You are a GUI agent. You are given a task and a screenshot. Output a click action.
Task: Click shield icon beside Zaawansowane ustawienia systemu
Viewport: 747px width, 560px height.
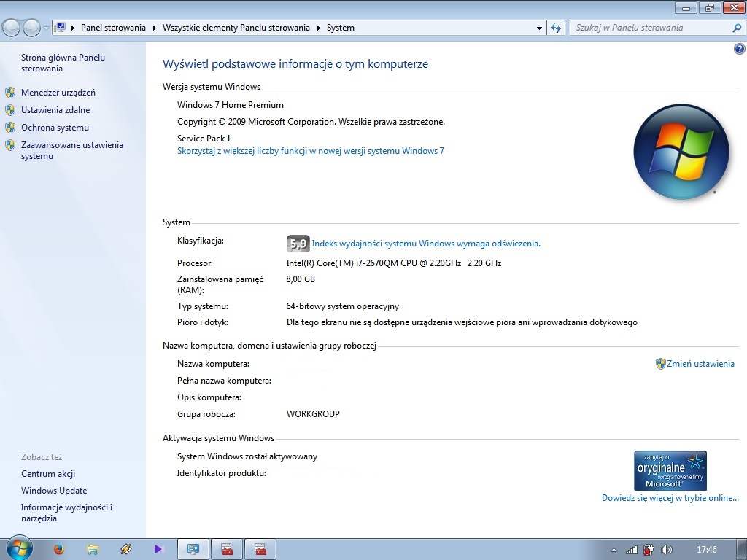pyautogui.click(x=10, y=145)
